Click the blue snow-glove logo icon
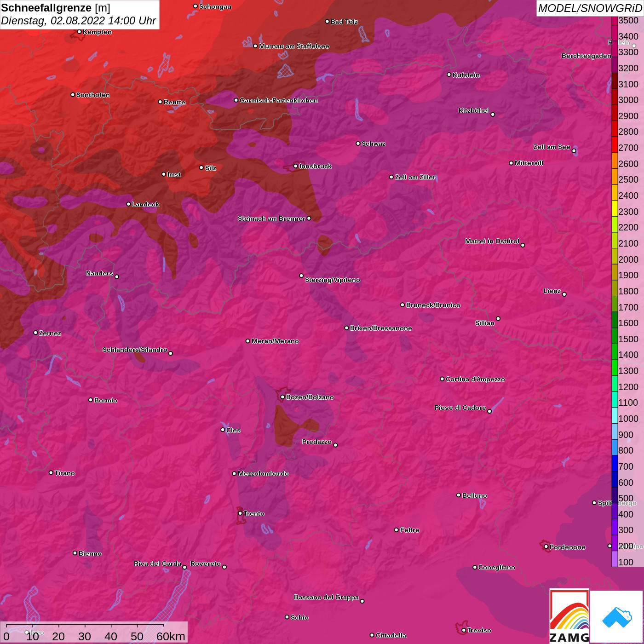644x644 pixels. (x=616, y=616)
